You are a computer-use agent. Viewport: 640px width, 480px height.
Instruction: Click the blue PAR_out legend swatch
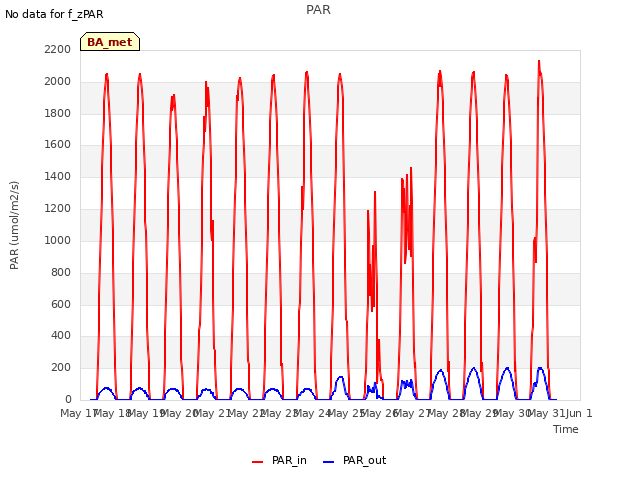[x=329, y=462]
